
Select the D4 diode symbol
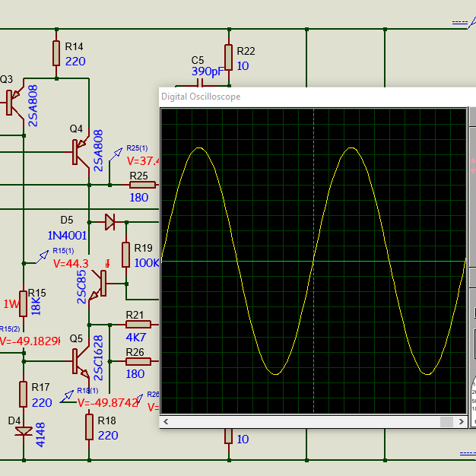[24, 431]
